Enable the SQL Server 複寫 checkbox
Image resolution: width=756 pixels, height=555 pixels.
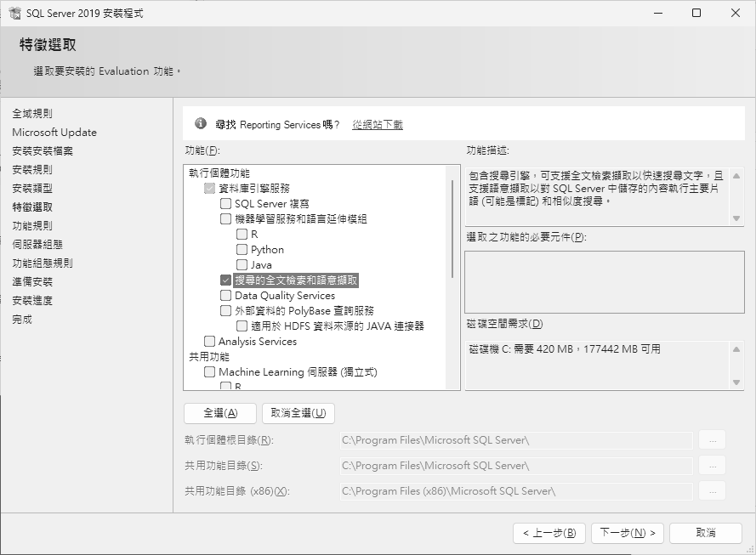[x=225, y=203]
